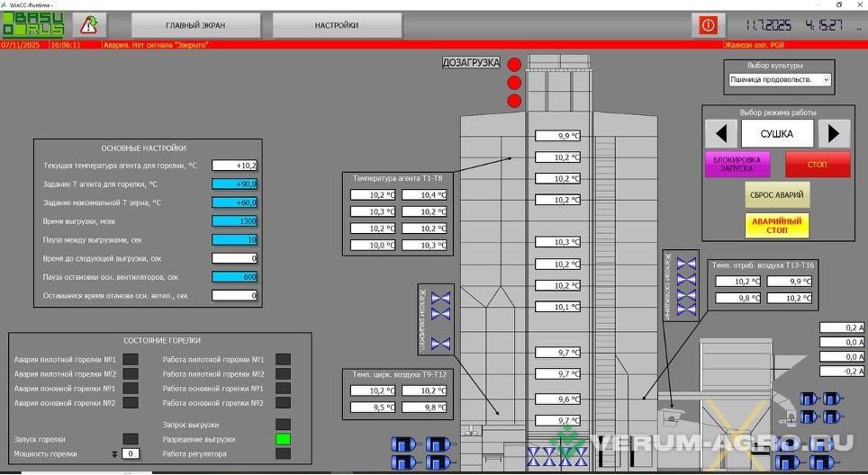Open the ГЛАВНЫЙ ЭКРАН tab
Image resolution: width=868 pixels, height=475 pixels.
click(194, 25)
